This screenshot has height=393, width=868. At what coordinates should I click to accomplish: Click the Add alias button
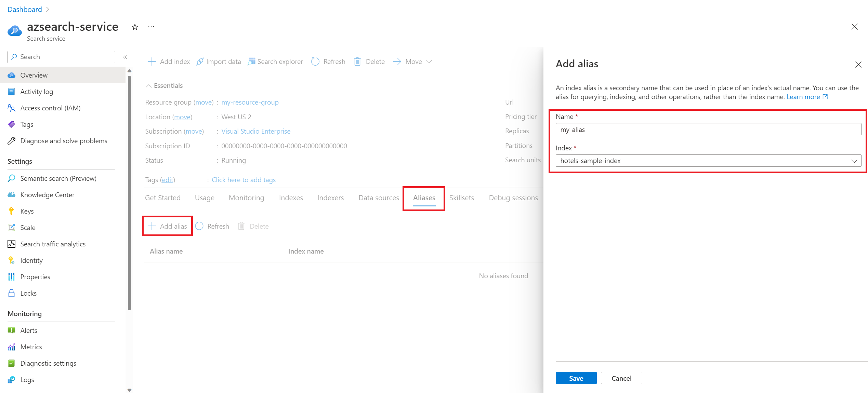167,226
